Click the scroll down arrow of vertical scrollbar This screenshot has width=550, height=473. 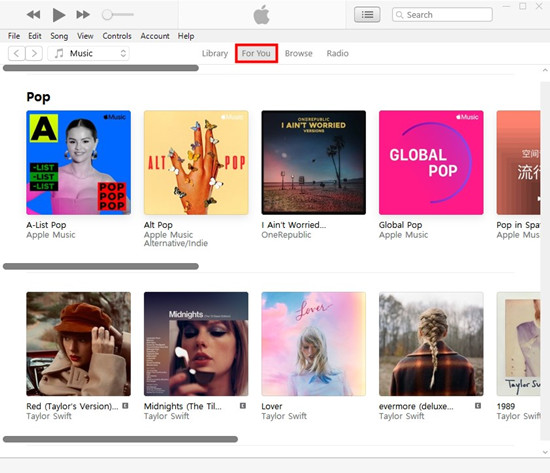point(545,452)
